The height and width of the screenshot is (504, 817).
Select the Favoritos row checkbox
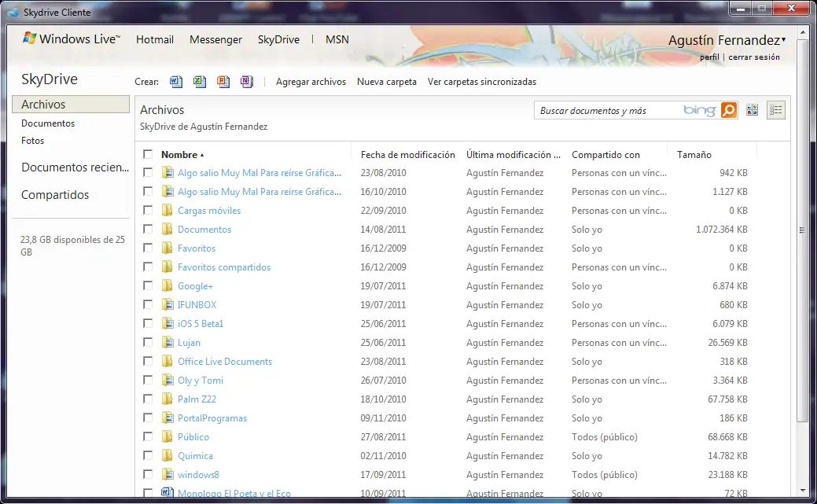[x=148, y=248]
